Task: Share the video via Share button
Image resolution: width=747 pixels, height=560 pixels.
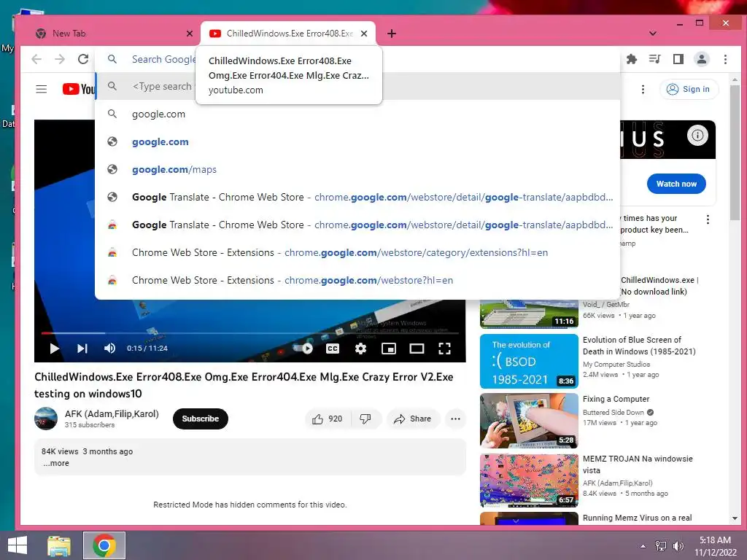Action: 413,419
